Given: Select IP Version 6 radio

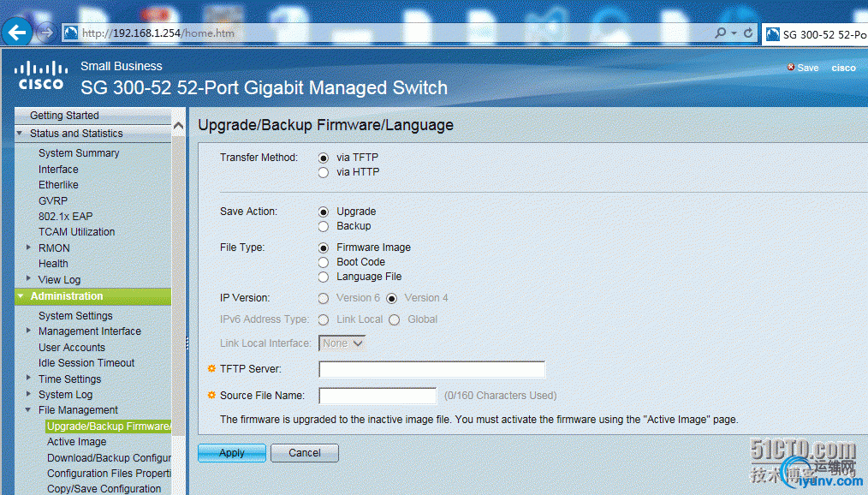Looking at the screenshot, I should [324, 298].
